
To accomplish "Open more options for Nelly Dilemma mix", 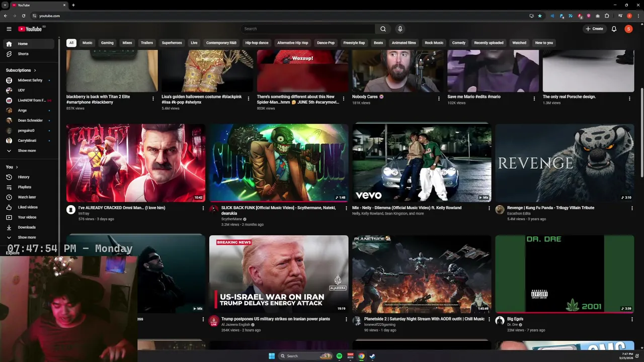I will pyautogui.click(x=489, y=208).
